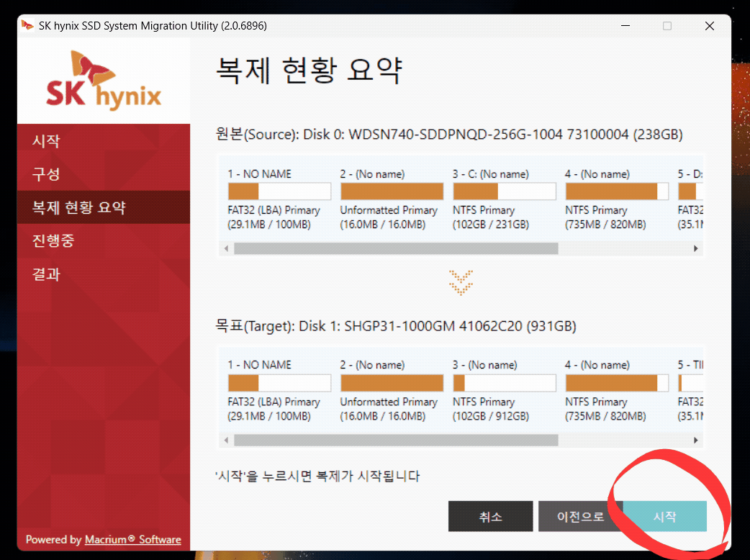The height and width of the screenshot is (560, 750).
Task: Click target text 'Unformatted Primary'
Action: pyautogui.click(x=389, y=402)
